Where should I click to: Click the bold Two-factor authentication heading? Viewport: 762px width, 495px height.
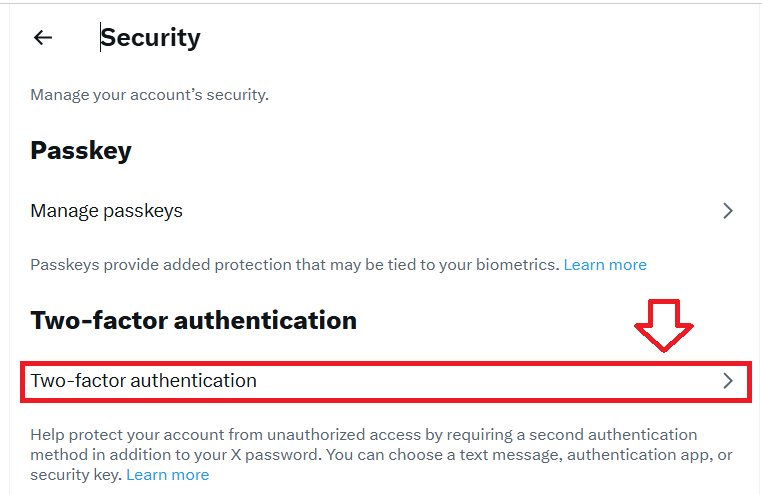coord(193,321)
